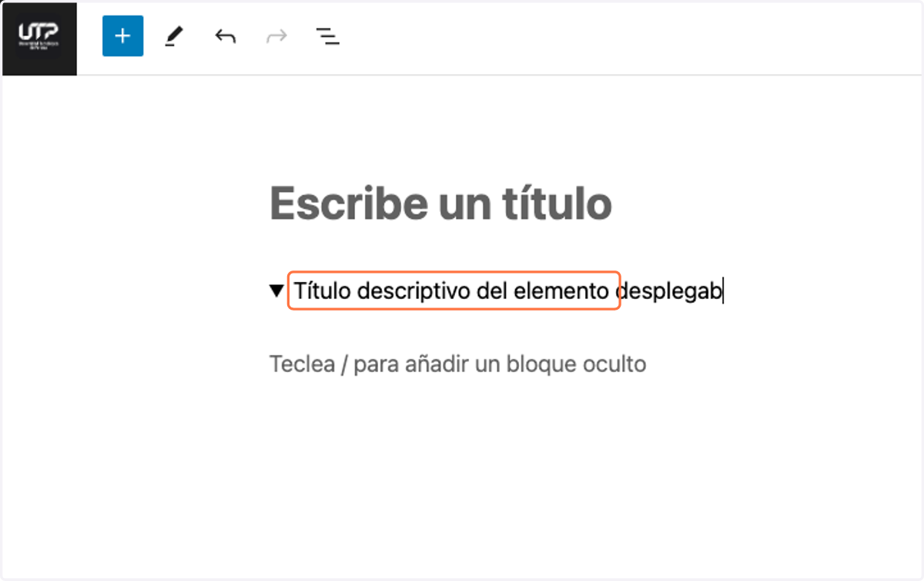
Task: Toggle the blue block inserter plus button
Action: [122, 36]
